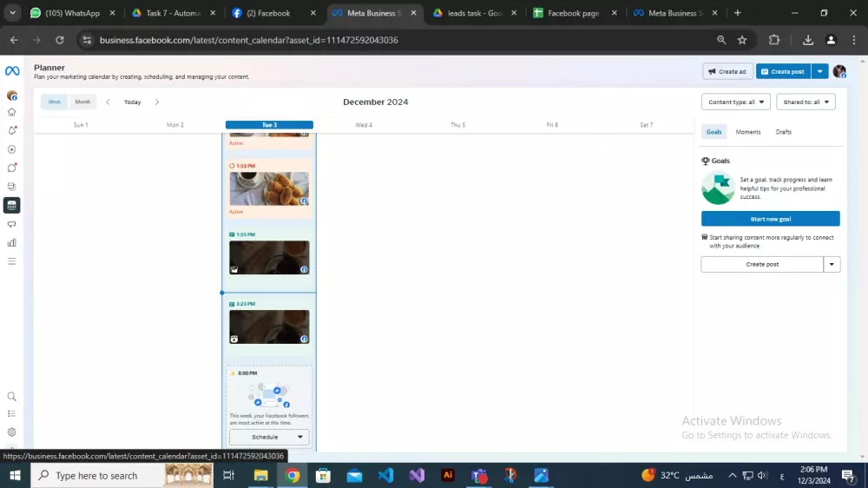The width and height of the screenshot is (868, 488).
Task: Switch to the Facebook page spreadsheet tab
Action: coord(574,13)
